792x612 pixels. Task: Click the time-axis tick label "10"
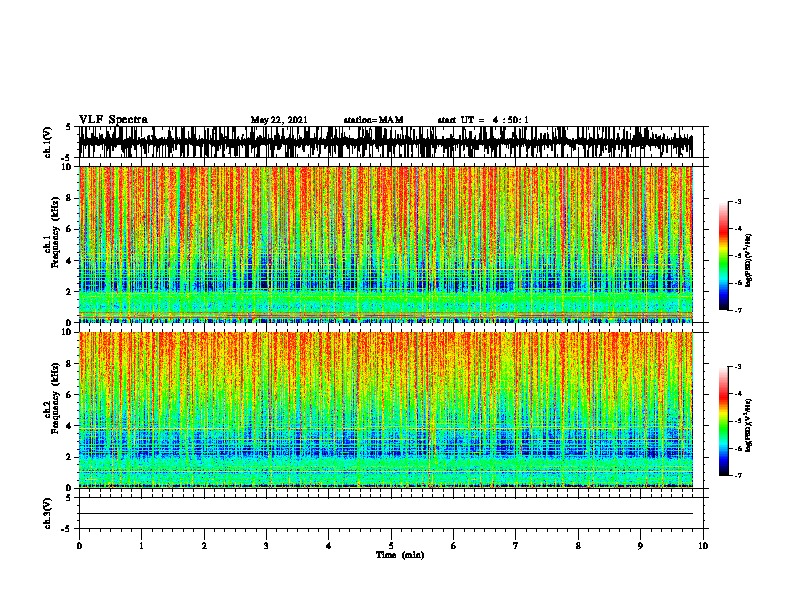click(x=703, y=546)
